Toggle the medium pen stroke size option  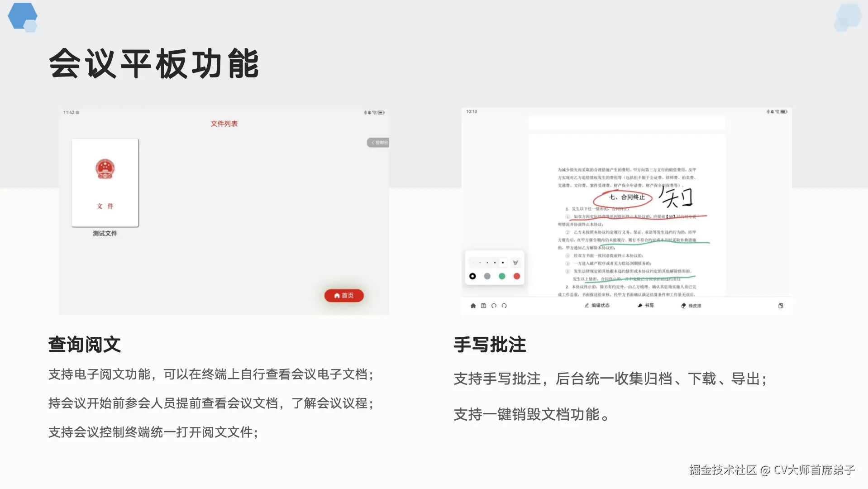click(487, 263)
